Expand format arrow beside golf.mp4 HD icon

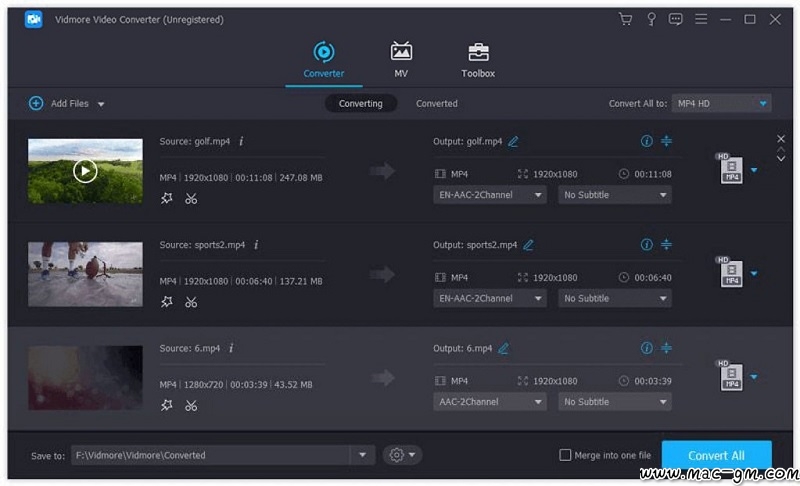pos(754,170)
